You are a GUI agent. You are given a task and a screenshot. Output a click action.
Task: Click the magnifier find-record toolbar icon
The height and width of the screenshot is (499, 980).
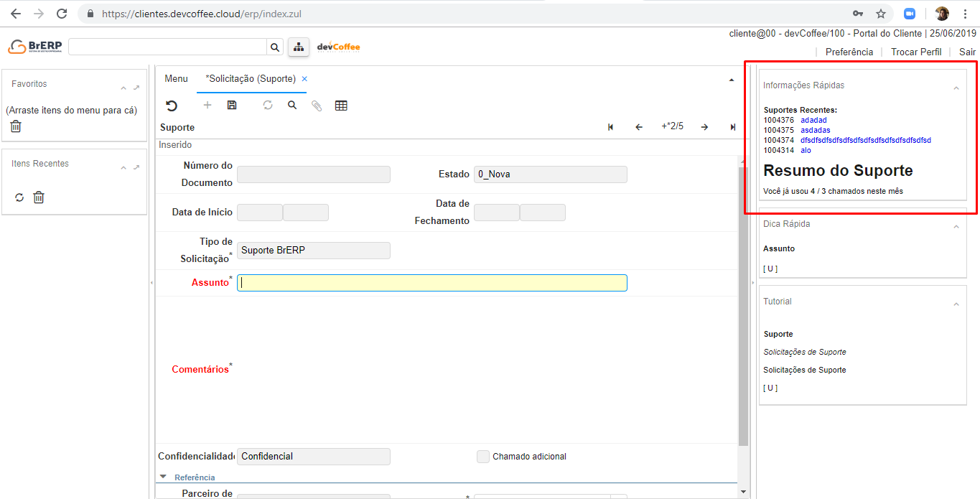pyautogui.click(x=292, y=106)
